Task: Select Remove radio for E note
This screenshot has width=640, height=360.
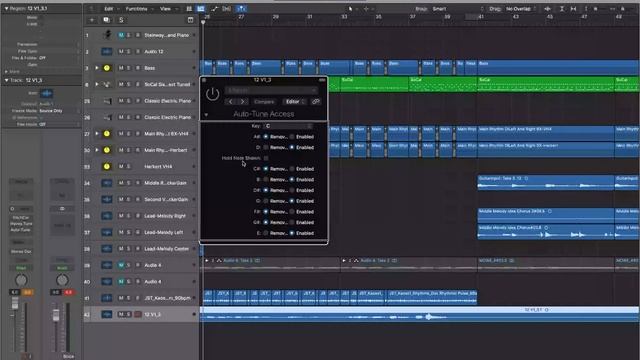Action: [x=266, y=233]
